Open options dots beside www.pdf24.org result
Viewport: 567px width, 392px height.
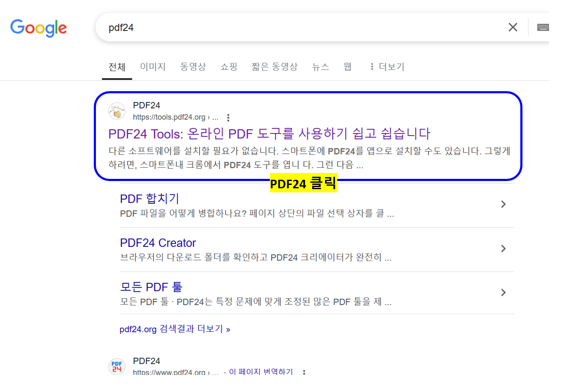304,372
